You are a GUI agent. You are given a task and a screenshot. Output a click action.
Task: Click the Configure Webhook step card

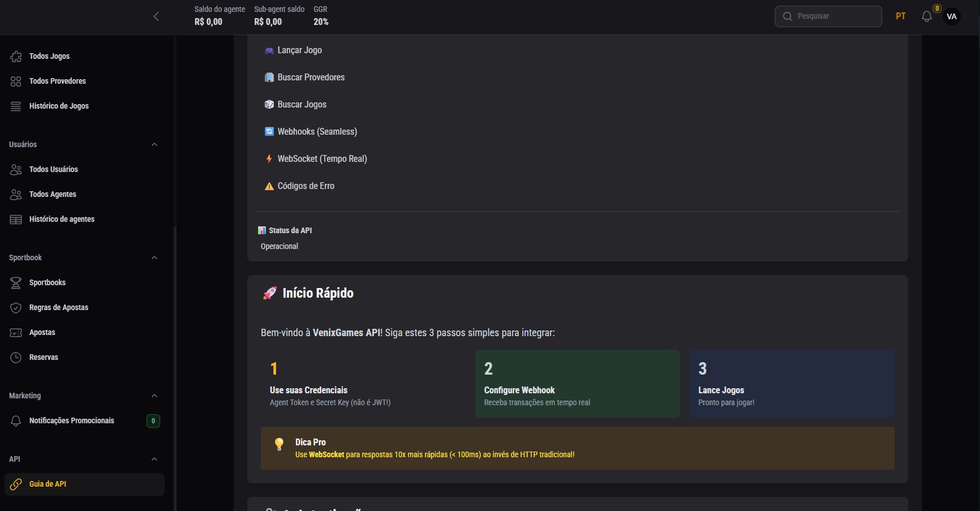point(577,384)
